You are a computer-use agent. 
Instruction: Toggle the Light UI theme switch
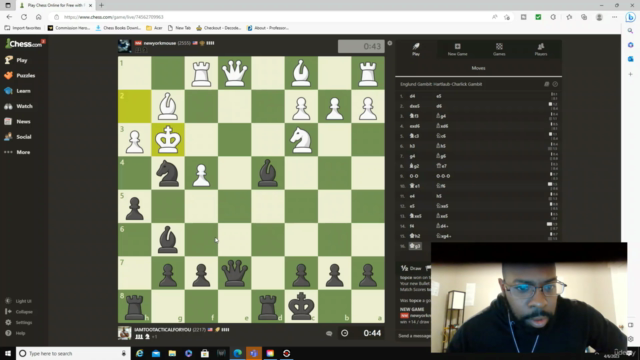coord(18,301)
